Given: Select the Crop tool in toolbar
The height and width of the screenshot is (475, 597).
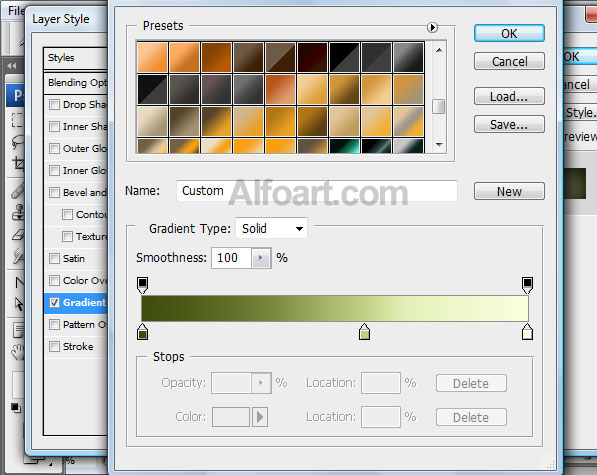Looking at the screenshot, I should coord(18,164).
